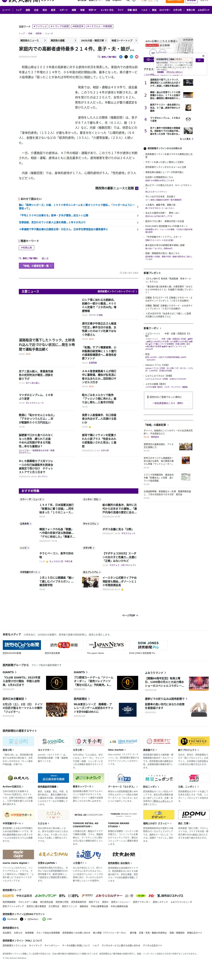
Task: Click the #和歌山県 related keyword tag
Action: click(27, 248)
